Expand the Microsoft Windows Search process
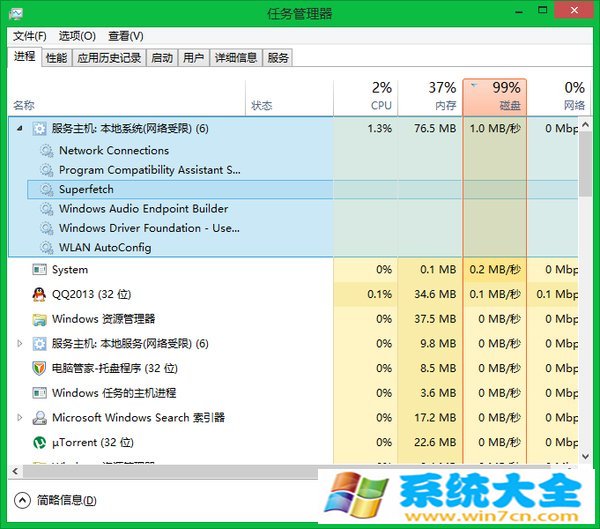600x529 pixels. [20, 418]
